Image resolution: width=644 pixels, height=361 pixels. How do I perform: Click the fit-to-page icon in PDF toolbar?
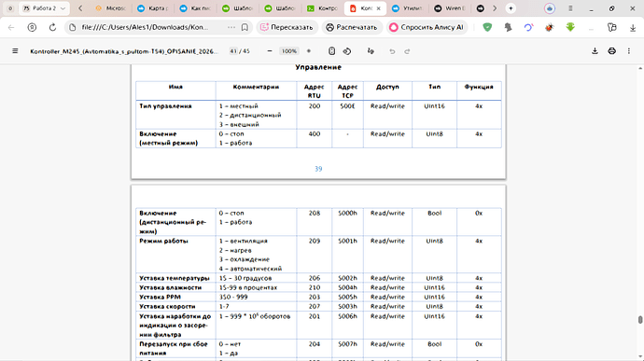pyautogui.click(x=332, y=51)
